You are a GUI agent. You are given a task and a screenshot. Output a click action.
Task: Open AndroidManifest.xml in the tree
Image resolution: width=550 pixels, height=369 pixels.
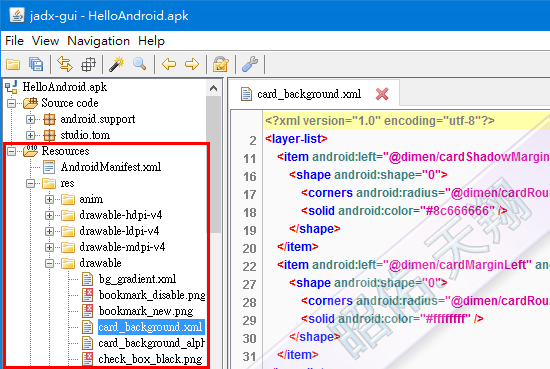point(111,167)
